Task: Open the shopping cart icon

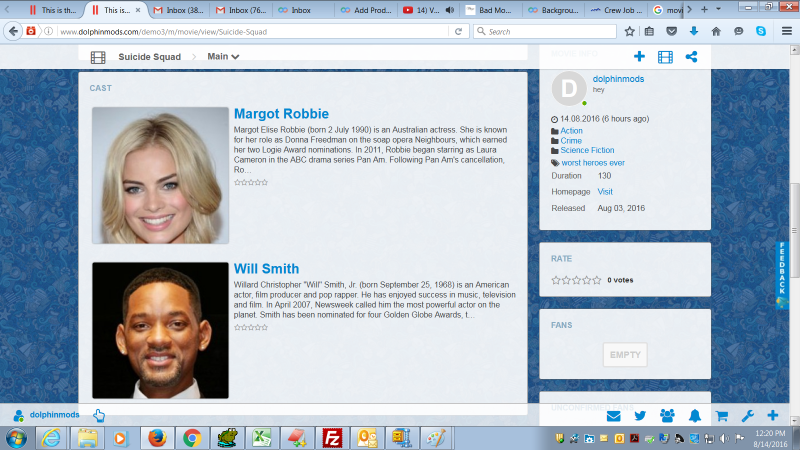Action: pos(721,416)
